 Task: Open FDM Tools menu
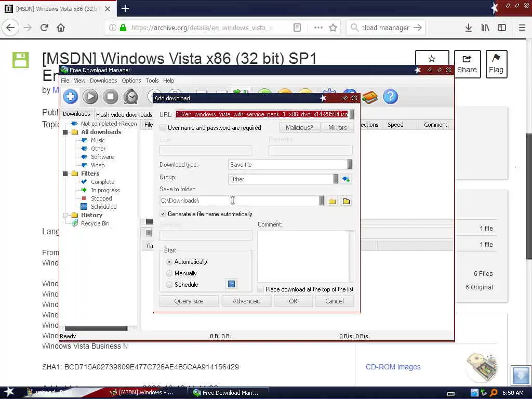tap(152, 81)
